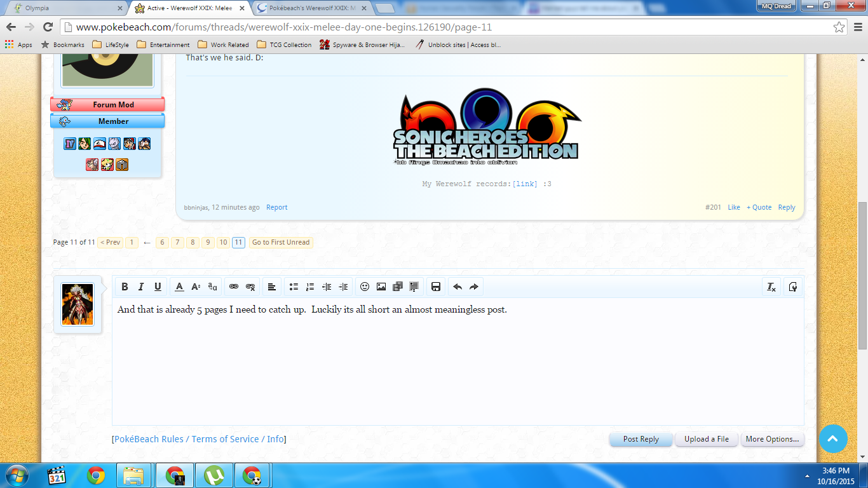Screen dimensions: 868x488
Task: Insert an ordered numbered list
Action: point(310,287)
